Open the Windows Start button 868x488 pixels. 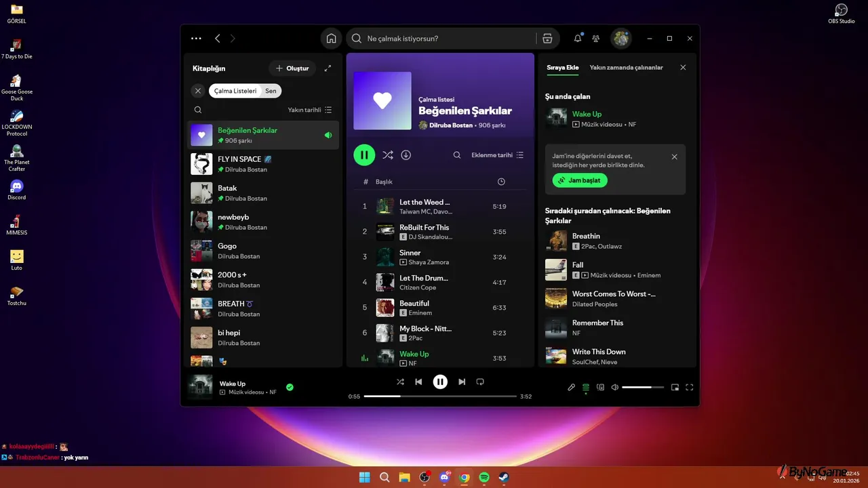pyautogui.click(x=365, y=477)
